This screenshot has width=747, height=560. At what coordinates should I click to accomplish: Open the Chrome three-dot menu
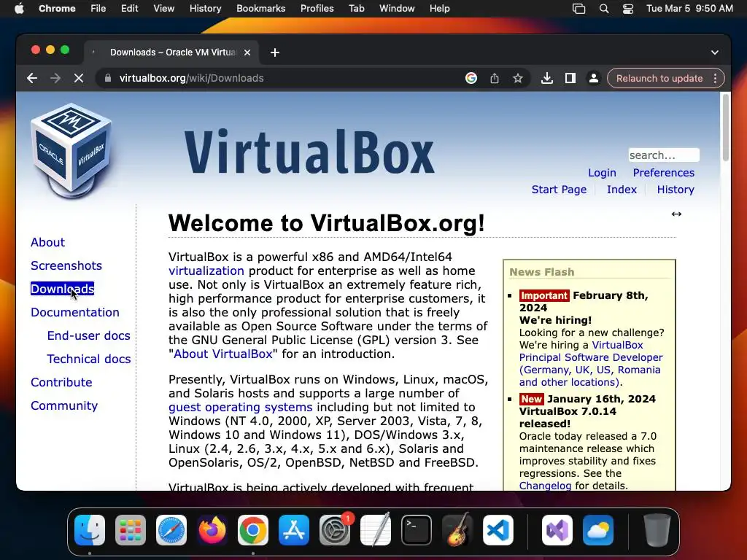pyautogui.click(x=715, y=78)
